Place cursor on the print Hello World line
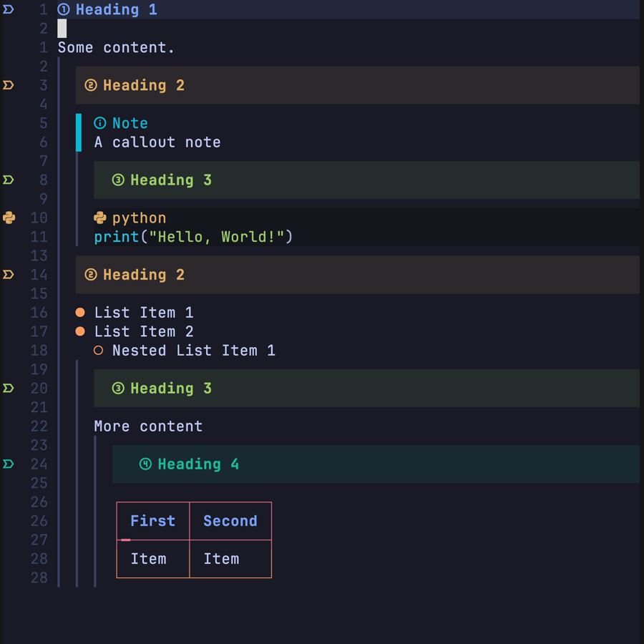Image resolution: width=644 pixels, height=644 pixels. click(193, 237)
